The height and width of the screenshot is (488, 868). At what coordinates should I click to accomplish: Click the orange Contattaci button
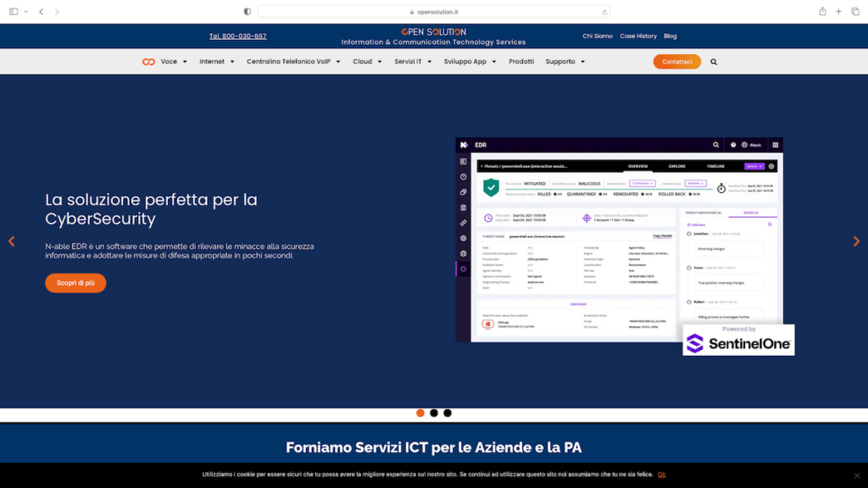(x=676, y=62)
